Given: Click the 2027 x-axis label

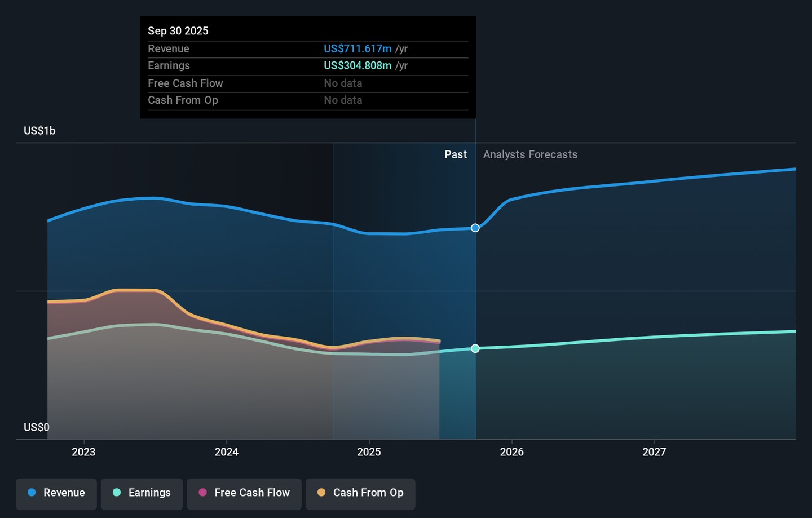Looking at the screenshot, I should (x=654, y=452).
